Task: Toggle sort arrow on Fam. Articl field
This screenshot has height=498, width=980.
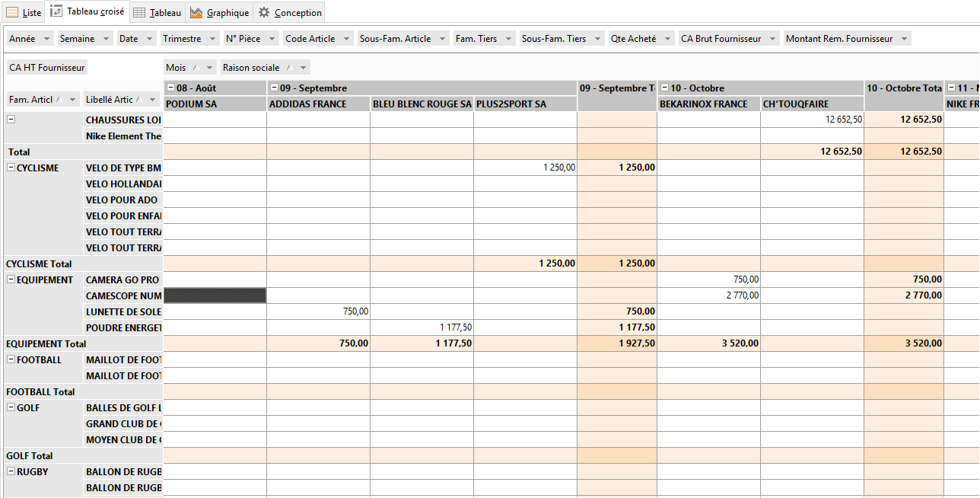Action: (60, 100)
